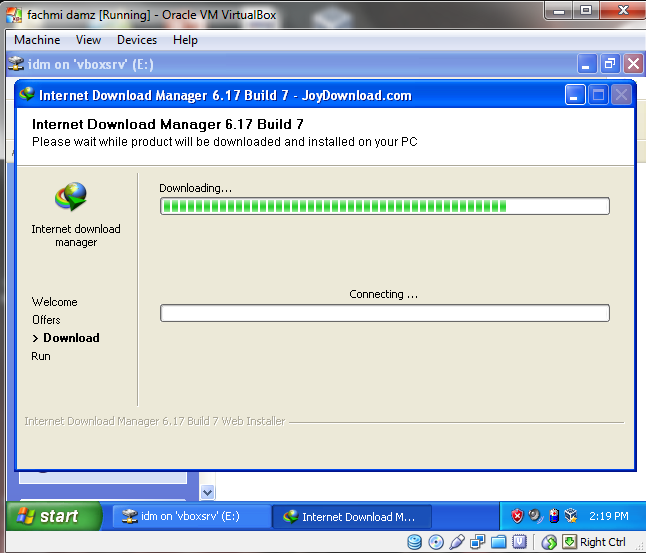This screenshot has width=646, height=553.
Task: Click the Internet Download Manager globe logo
Action: pyautogui.click(x=71, y=197)
